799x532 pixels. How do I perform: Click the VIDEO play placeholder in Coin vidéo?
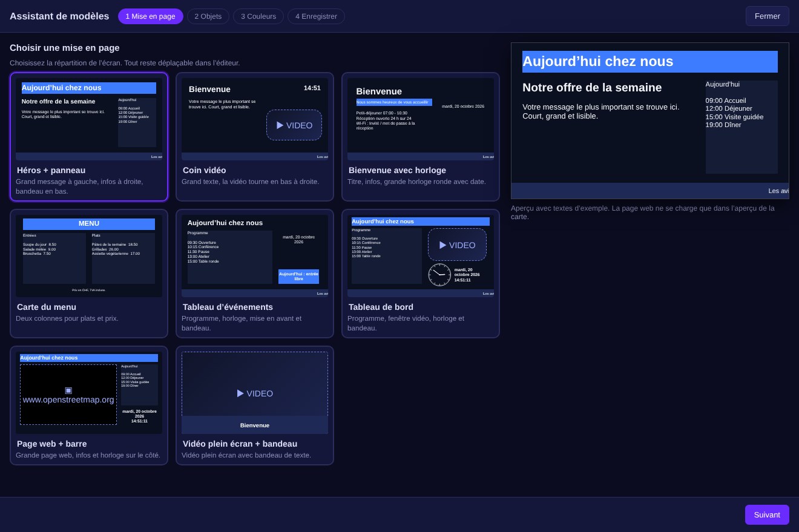point(294,125)
